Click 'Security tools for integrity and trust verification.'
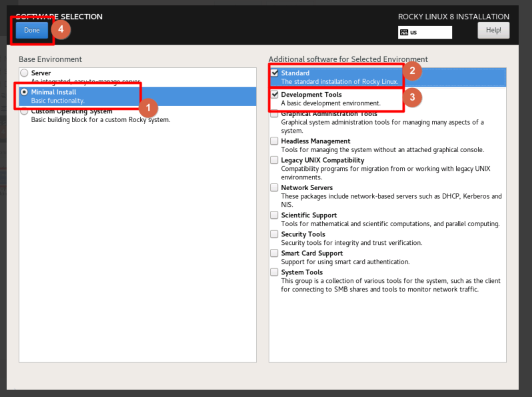532x397 pixels. click(x=351, y=243)
